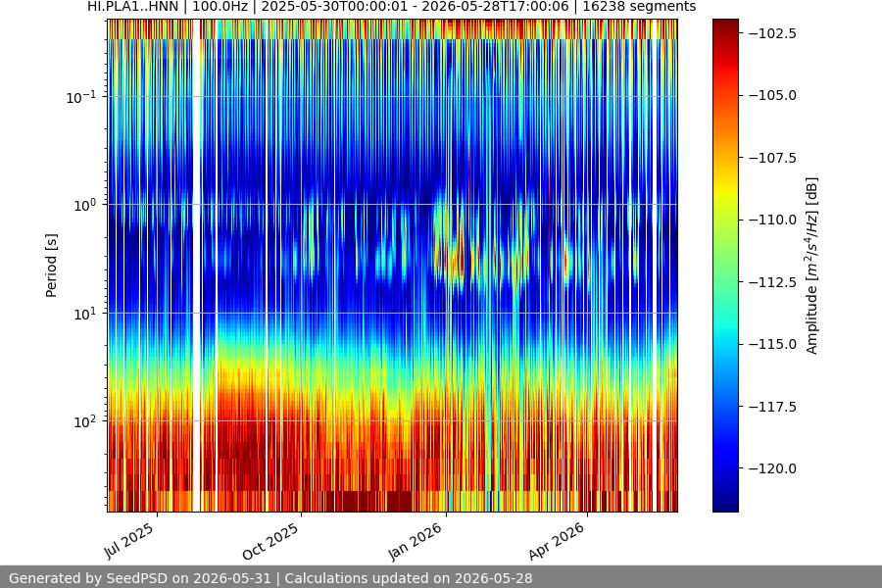
Task: Click the −117.5 colorbar tick value
Action: [x=773, y=407]
